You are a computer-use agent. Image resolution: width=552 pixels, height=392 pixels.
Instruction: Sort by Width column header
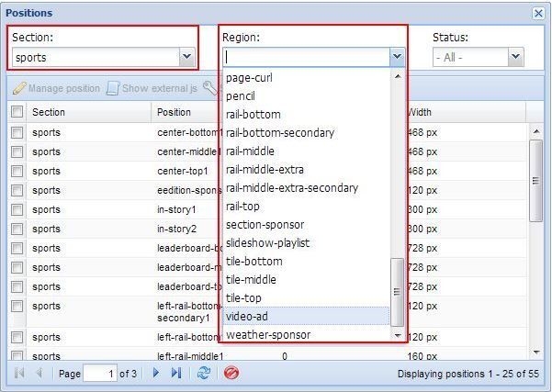(467, 112)
